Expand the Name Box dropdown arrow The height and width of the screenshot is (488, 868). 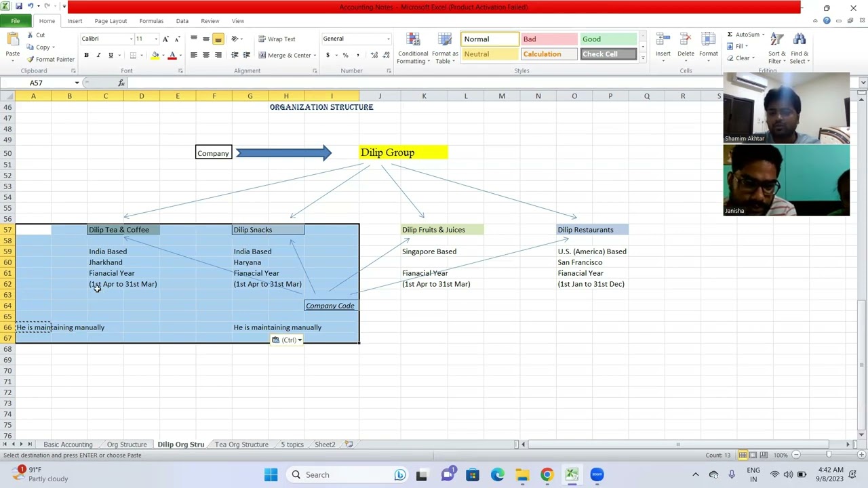point(77,83)
